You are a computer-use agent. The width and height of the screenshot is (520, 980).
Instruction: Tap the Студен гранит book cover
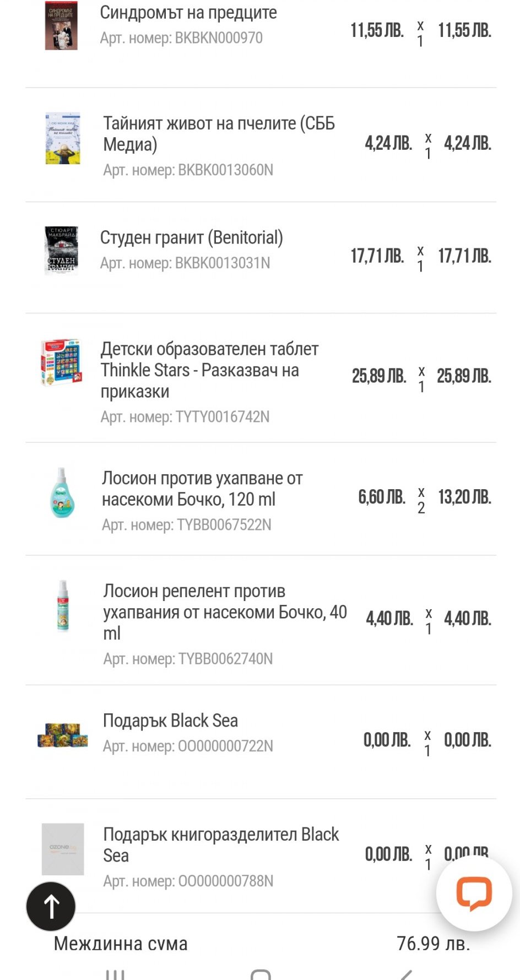[61, 250]
